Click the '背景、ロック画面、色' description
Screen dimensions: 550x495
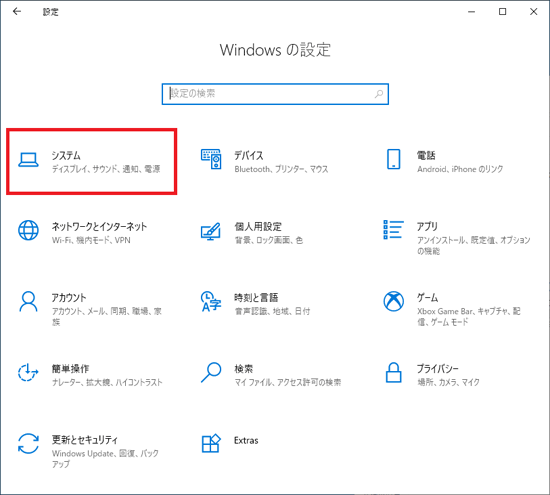268,240
